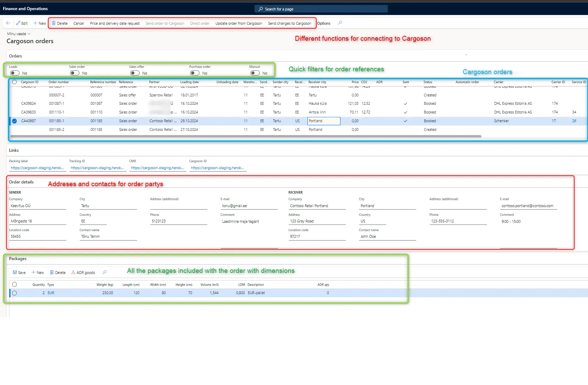Open the Packing label link

pyautogui.click(x=37, y=168)
